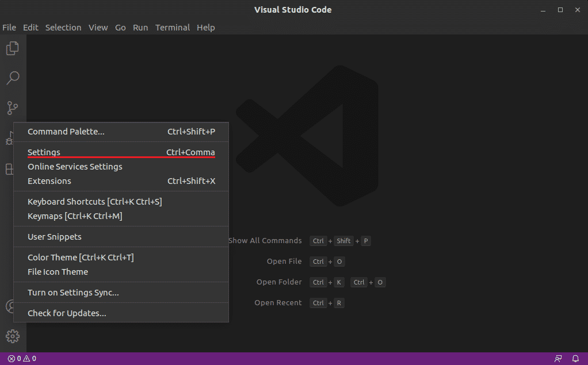The image size is (588, 365).
Task: Select Extensions in the menu
Action: click(x=49, y=181)
